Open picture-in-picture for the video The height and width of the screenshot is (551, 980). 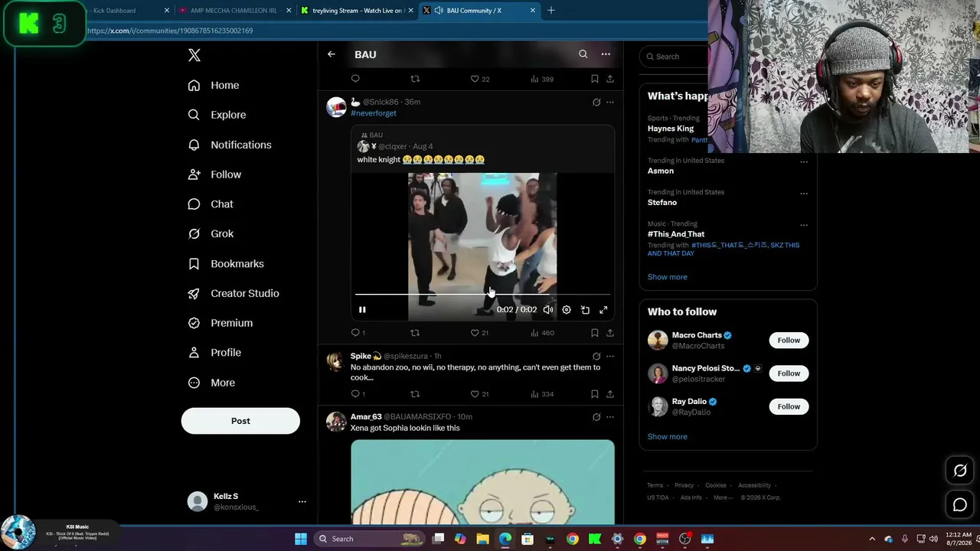(x=585, y=310)
